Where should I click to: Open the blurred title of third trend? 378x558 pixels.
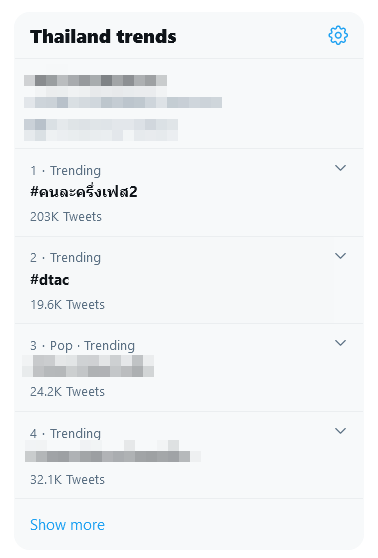click(88, 366)
